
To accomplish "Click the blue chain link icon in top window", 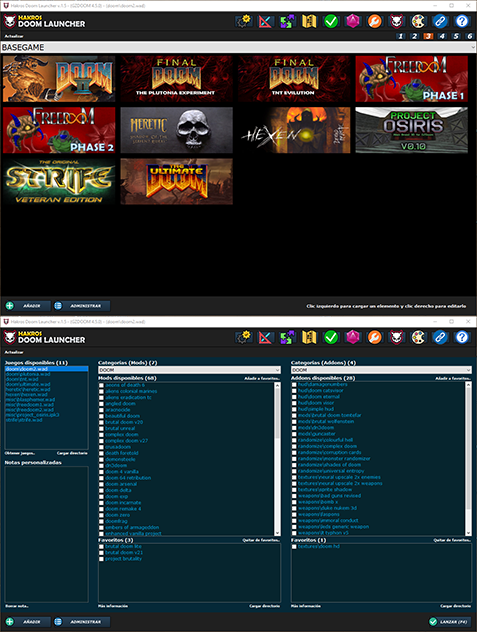I will (x=440, y=21).
